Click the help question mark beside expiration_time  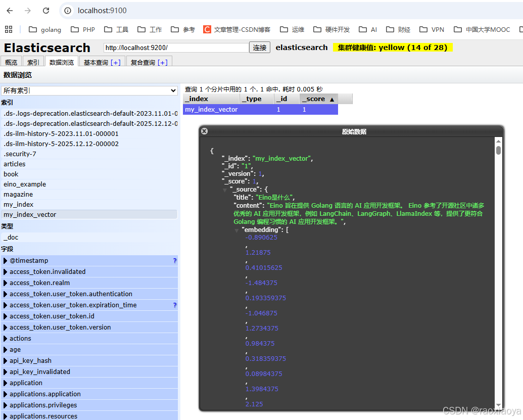click(175, 305)
